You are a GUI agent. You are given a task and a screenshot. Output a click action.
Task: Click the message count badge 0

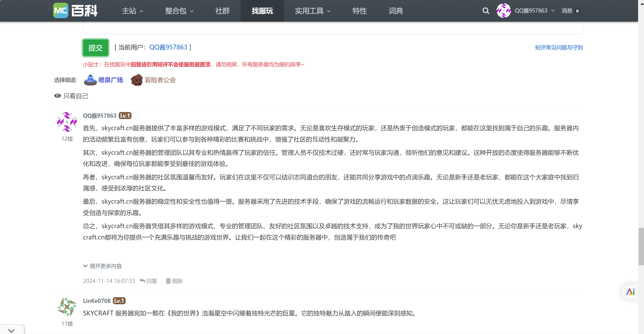[577, 11]
